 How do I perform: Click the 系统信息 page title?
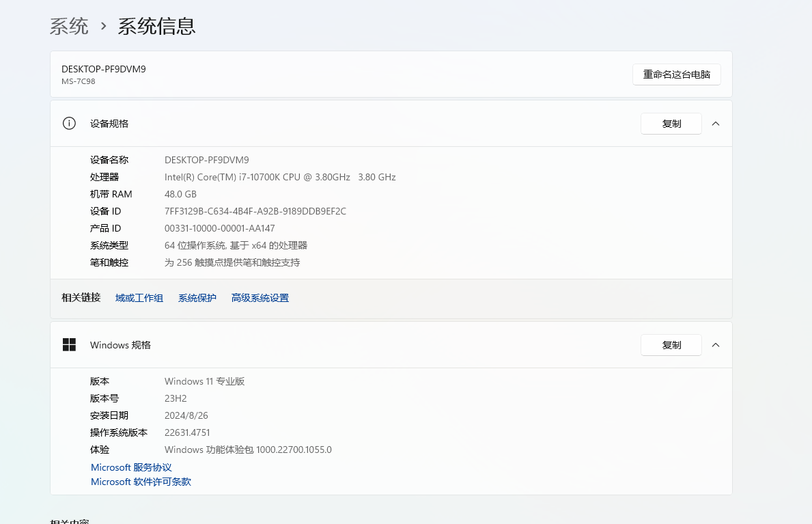pos(156,27)
